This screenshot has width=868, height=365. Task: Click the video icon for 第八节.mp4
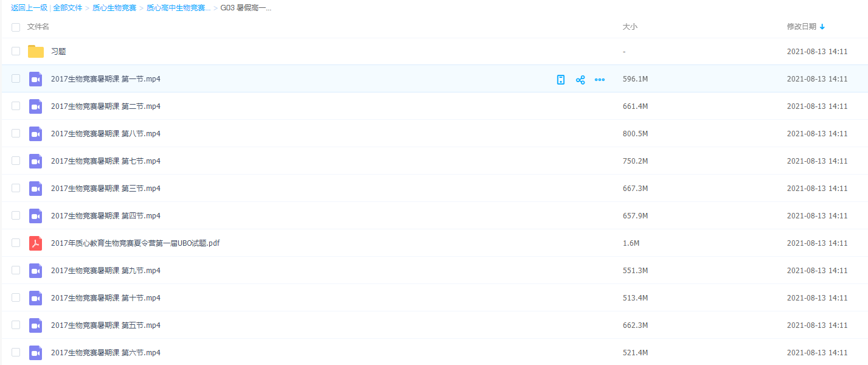36,134
